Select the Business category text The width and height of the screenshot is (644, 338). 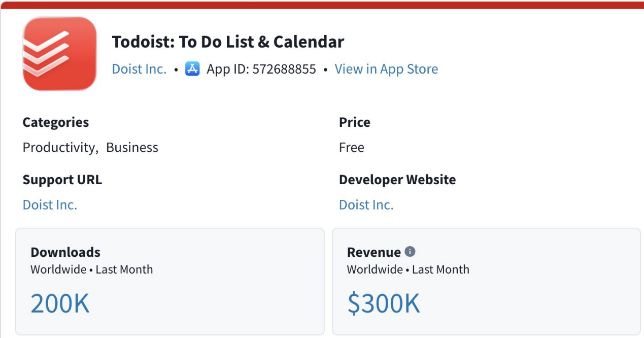click(132, 148)
